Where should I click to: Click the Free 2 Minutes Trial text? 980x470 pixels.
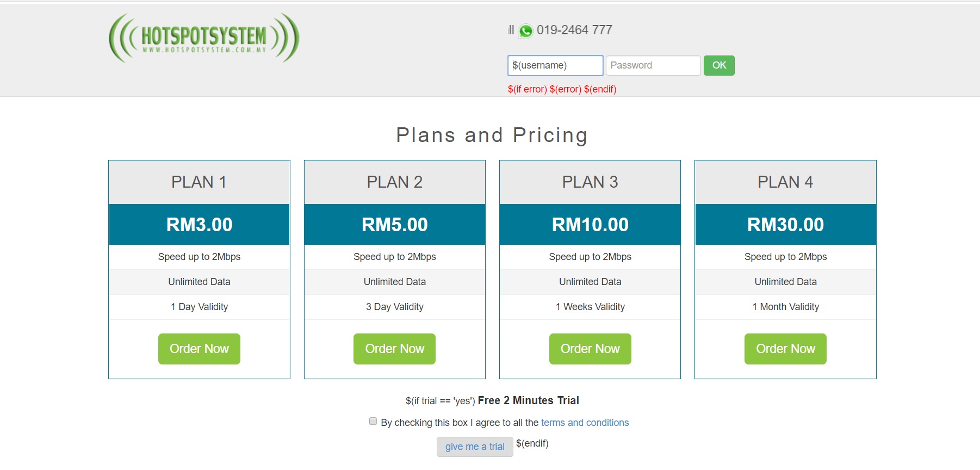coord(528,400)
